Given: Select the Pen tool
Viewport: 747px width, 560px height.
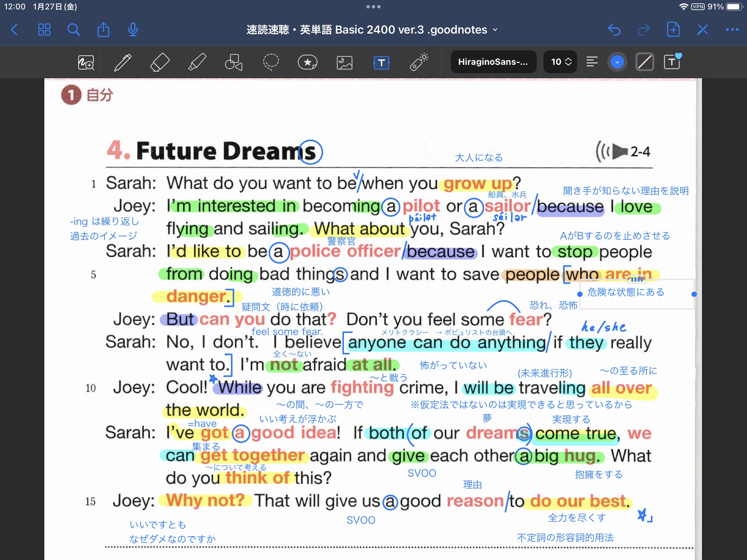Looking at the screenshot, I should point(123,62).
